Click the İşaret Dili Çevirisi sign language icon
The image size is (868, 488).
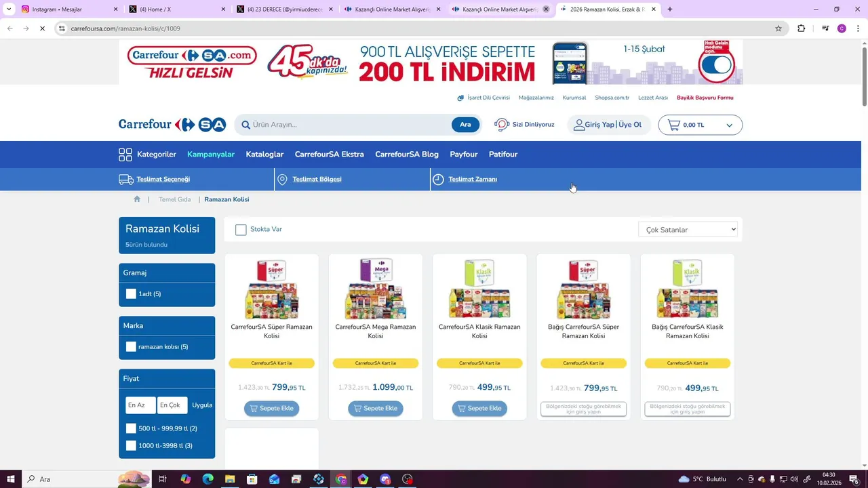tap(461, 98)
